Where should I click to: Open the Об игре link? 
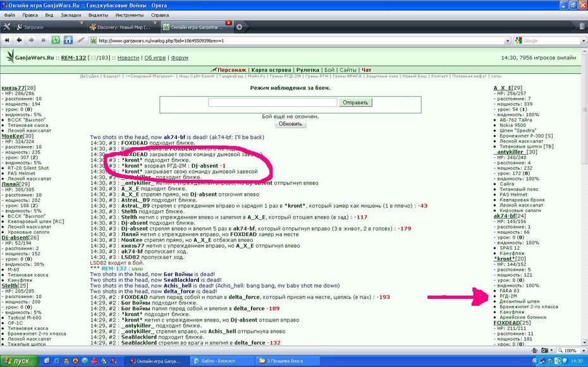(155, 57)
